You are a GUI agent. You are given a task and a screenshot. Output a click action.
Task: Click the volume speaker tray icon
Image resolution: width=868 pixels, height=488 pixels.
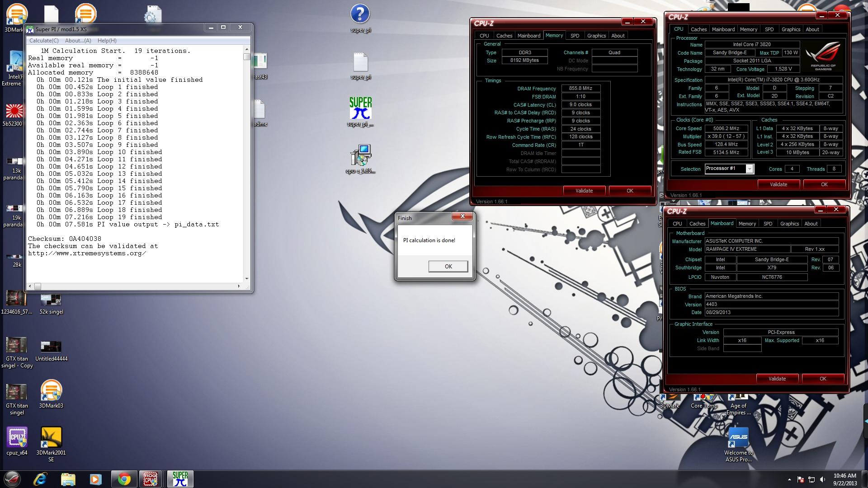(x=822, y=479)
